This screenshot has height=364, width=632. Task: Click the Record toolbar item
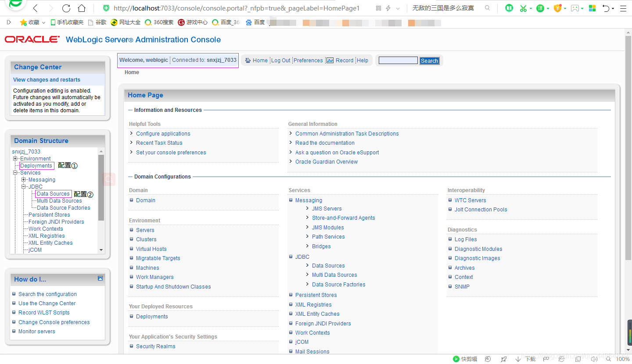(340, 61)
